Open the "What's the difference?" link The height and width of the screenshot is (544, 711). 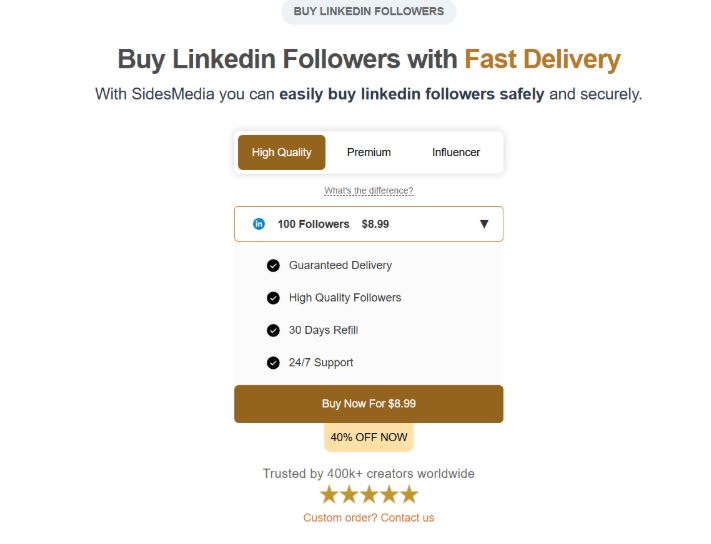(368, 191)
